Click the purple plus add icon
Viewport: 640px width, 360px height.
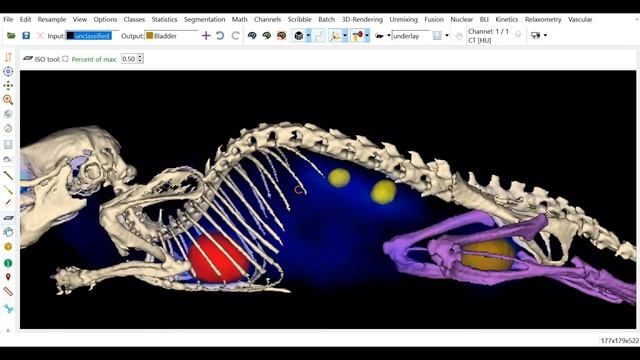tap(206, 36)
